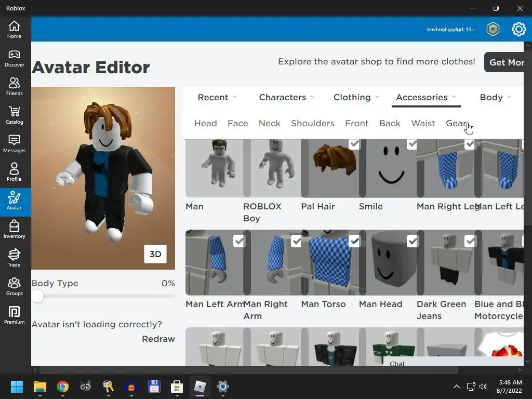Screen dimensions: 532x399
Task: Click the Pal Hair thumbnail
Action: 330,168
